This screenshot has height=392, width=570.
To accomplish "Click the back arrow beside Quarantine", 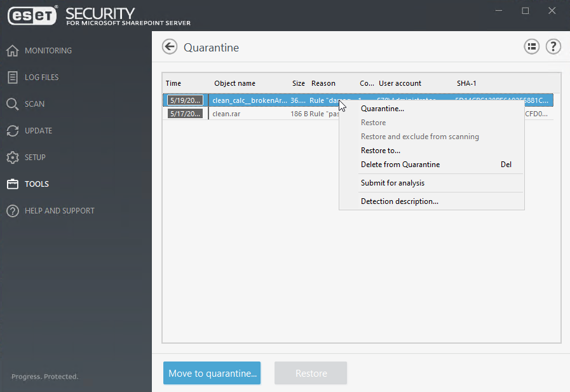I will pos(170,47).
